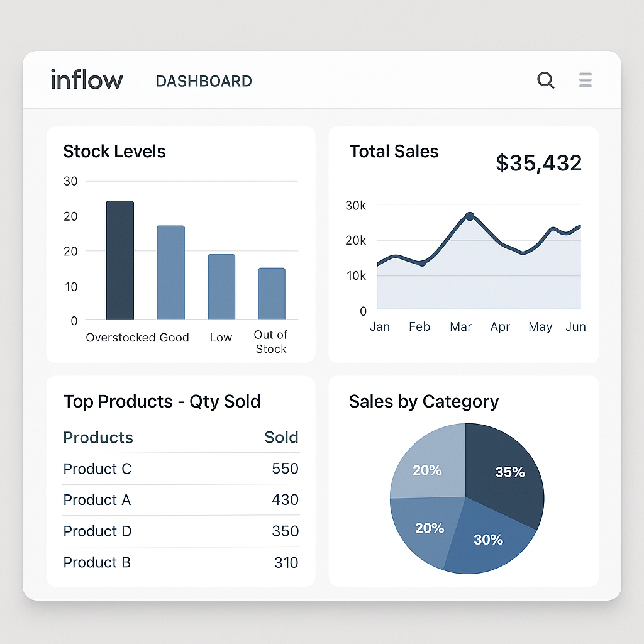Click the Products column header
This screenshot has width=644, height=644.
point(98,437)
